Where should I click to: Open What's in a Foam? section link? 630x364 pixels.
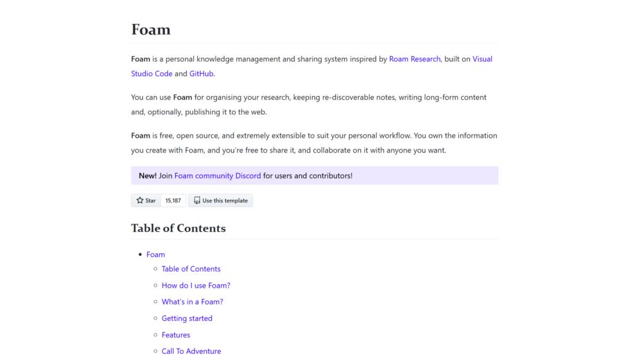(192, 302)
